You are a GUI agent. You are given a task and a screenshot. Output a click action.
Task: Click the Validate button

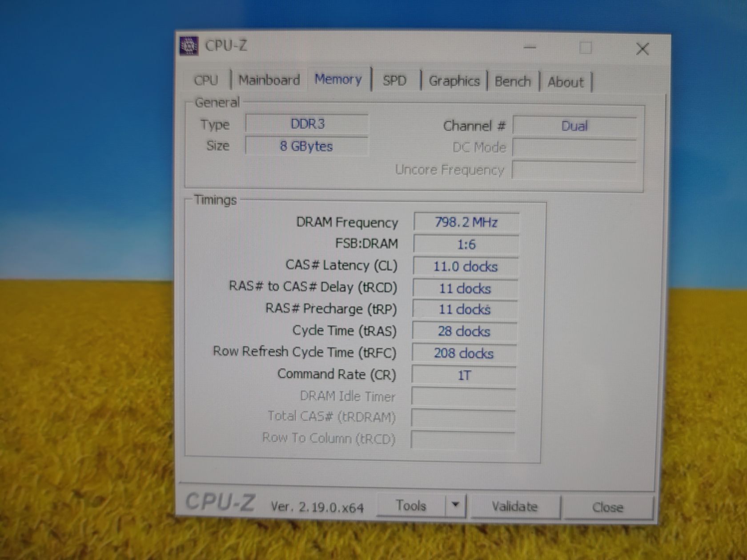pyautogui.click(x=515, y=507)
